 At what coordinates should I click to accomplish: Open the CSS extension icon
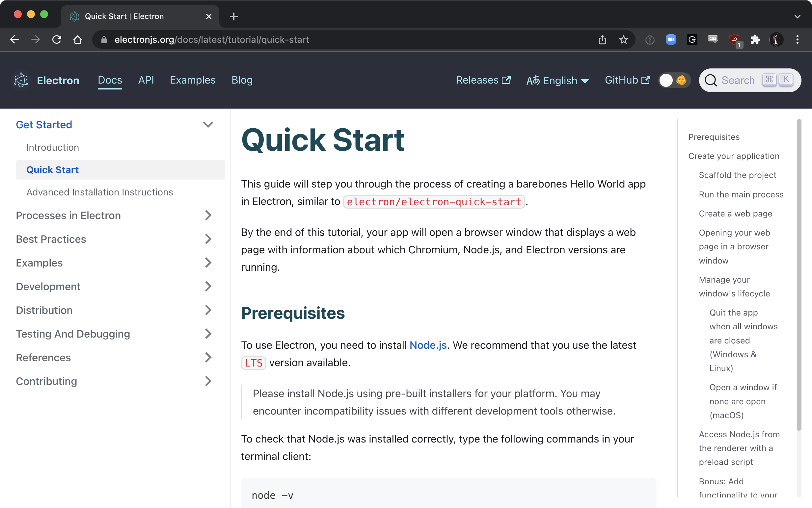pyautogui.click(x=713, y=39)
